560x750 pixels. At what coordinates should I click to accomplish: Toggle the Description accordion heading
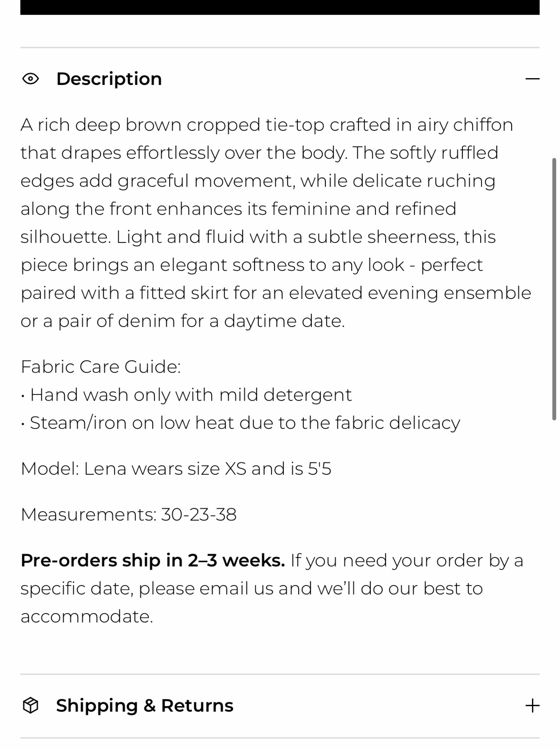pyautogui.click(x=280, y=79)
